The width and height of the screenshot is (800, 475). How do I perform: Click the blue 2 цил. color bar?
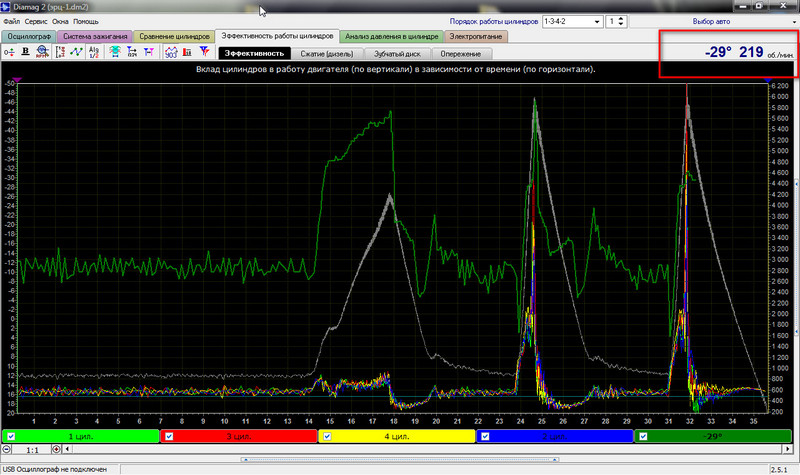[x=555, y=436]
